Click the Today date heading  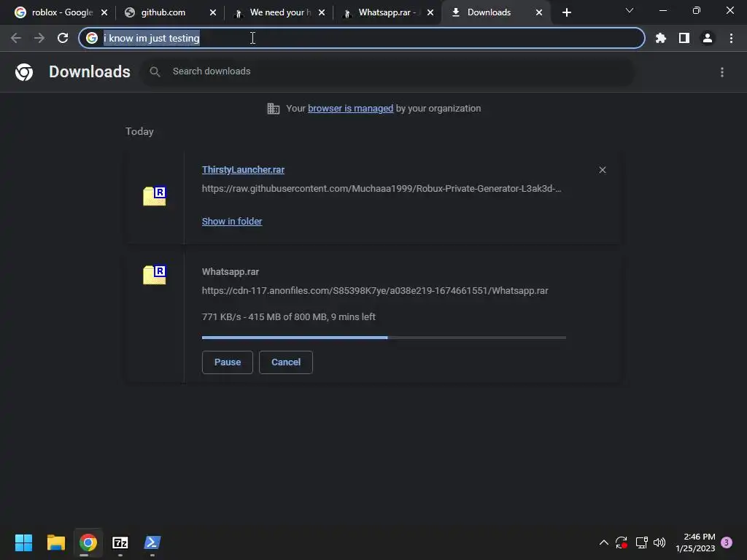click(139, 131)
